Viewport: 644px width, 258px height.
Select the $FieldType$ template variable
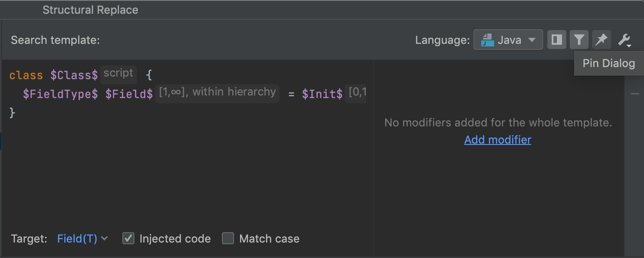tap(61, 94)
